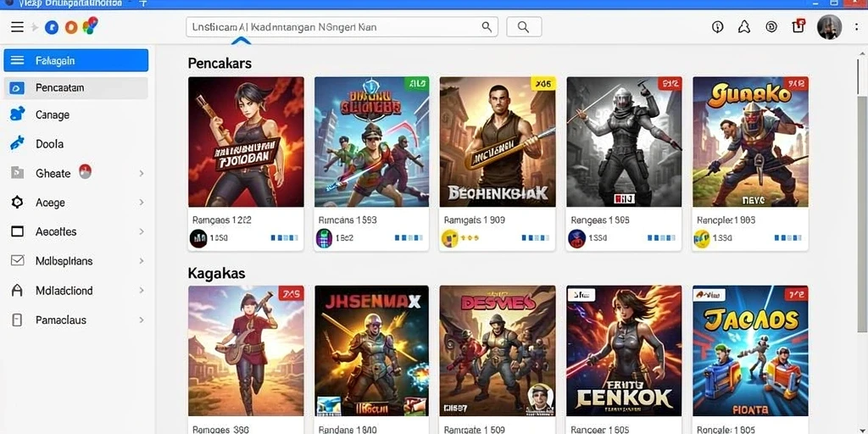Select the Pencaatam sidebar item
Image resolution: width=868 pixels, height=434 pixels.
[75, 87]
